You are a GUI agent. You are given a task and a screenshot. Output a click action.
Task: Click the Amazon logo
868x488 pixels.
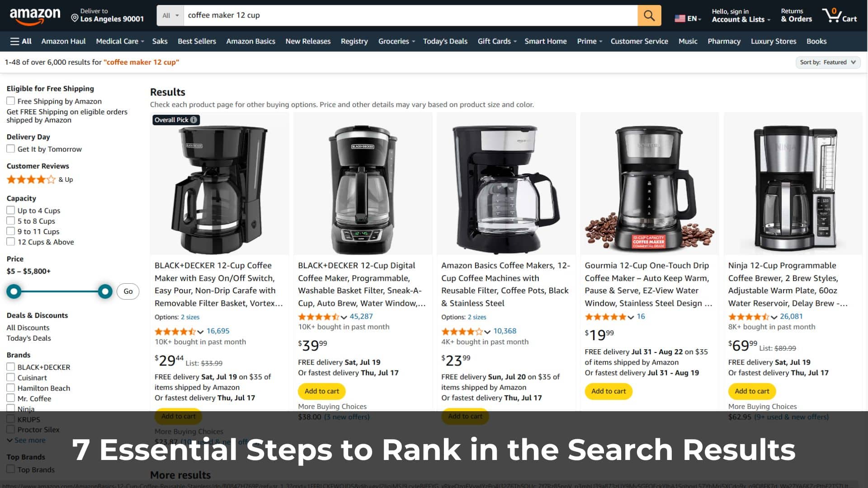tap(35, 15)
